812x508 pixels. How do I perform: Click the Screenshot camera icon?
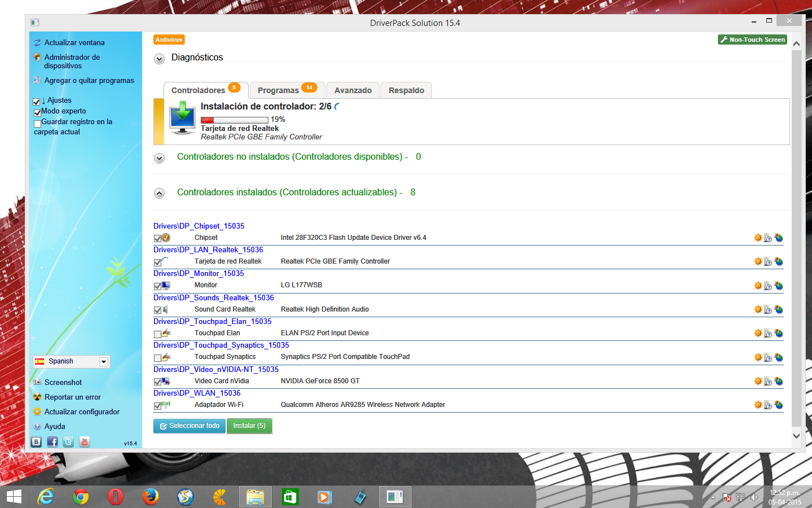pyautogui.click(x=37, y=382)
